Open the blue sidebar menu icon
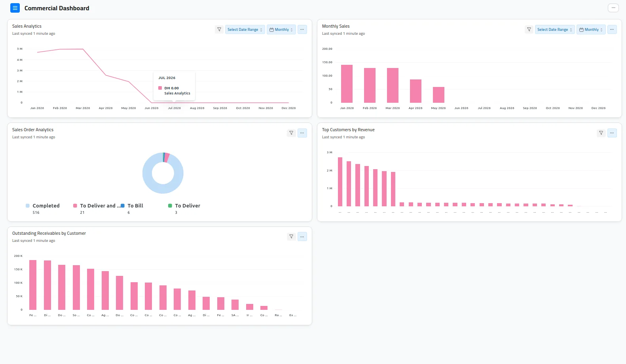 [15, 8]
